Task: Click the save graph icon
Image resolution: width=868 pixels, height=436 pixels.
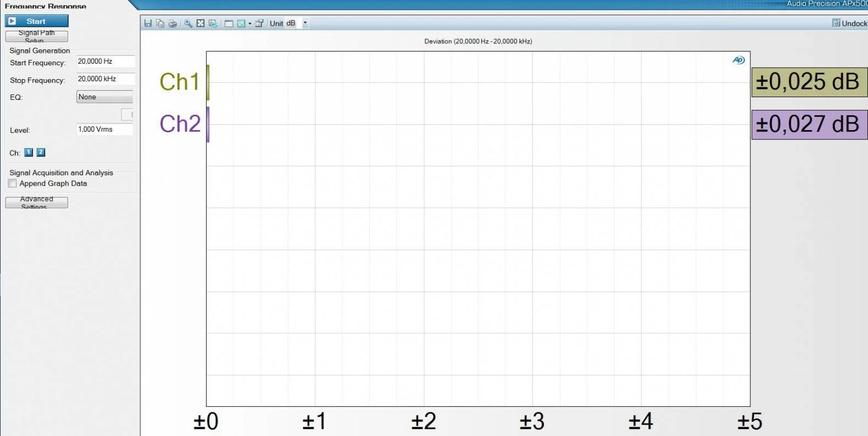Action: [x=148, y=23]
